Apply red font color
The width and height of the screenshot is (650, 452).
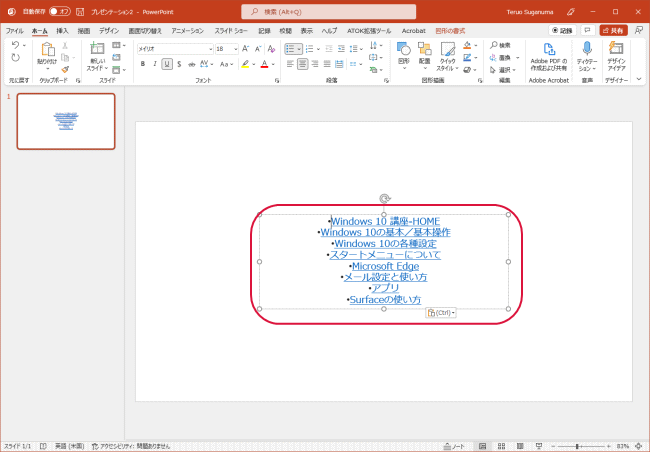point(264,64)
